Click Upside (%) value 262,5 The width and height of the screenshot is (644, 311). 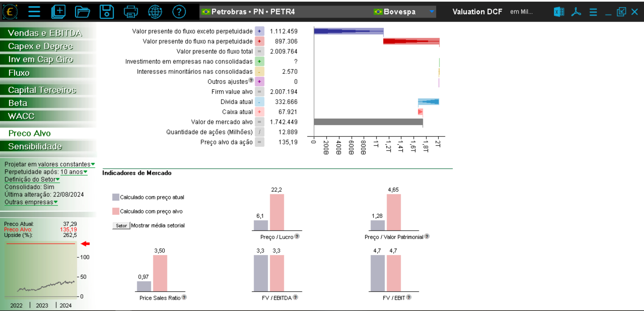coord(70,235)
